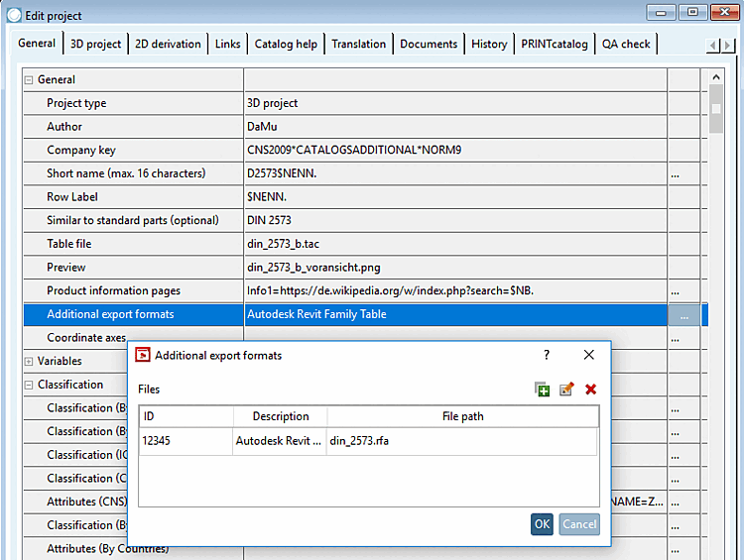
Task: Go to the Translation tab
Action: [358, 44]
